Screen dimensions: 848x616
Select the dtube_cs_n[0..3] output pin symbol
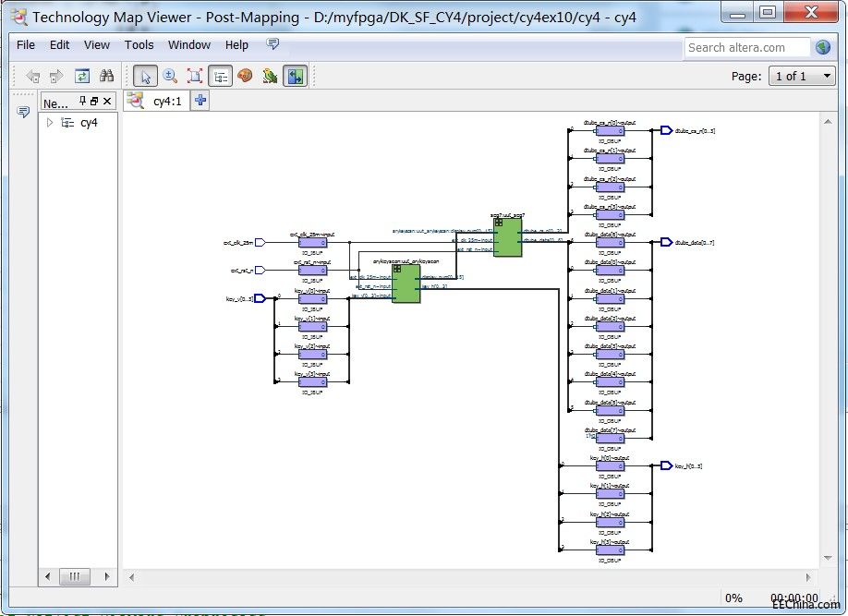[666, 130]
